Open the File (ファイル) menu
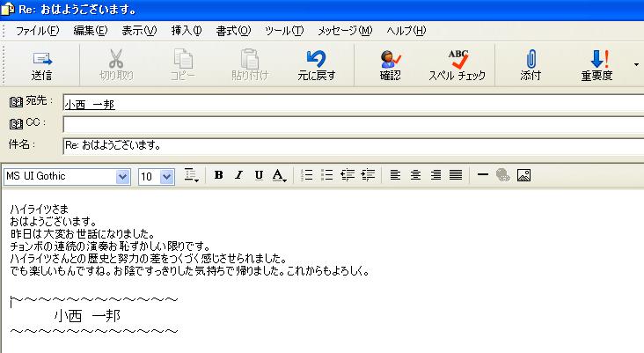 [37, 31]
